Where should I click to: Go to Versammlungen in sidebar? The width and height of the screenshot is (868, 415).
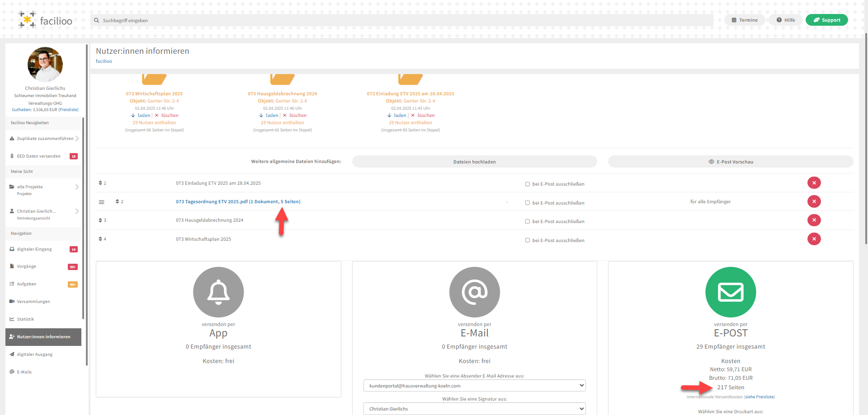coord(33,302)
